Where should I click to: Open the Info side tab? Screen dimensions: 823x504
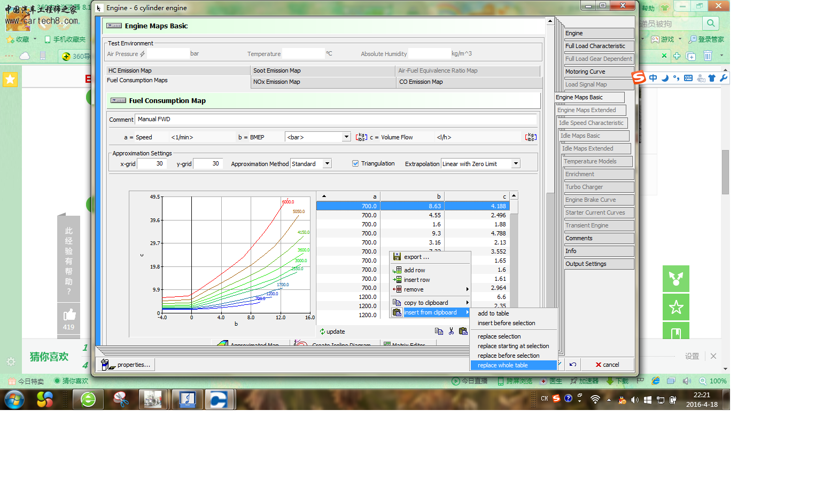(x=599, y=251)
